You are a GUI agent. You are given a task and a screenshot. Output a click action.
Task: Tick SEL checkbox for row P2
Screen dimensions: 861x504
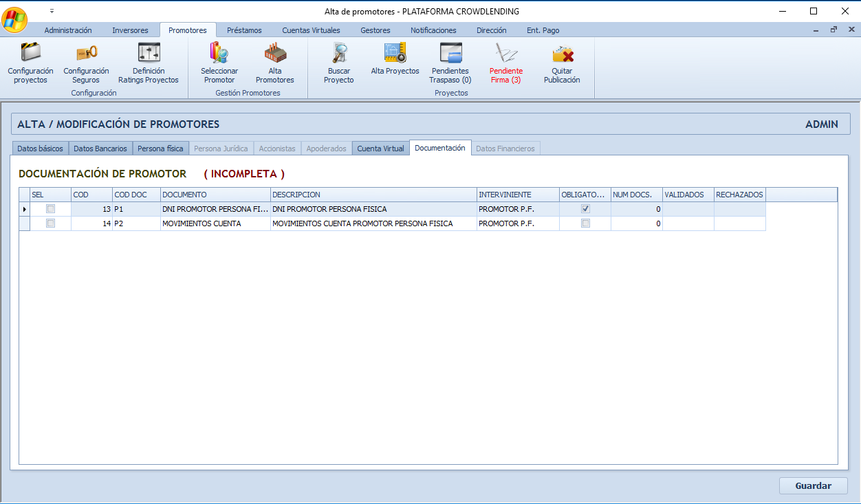(x=50, y=223)
